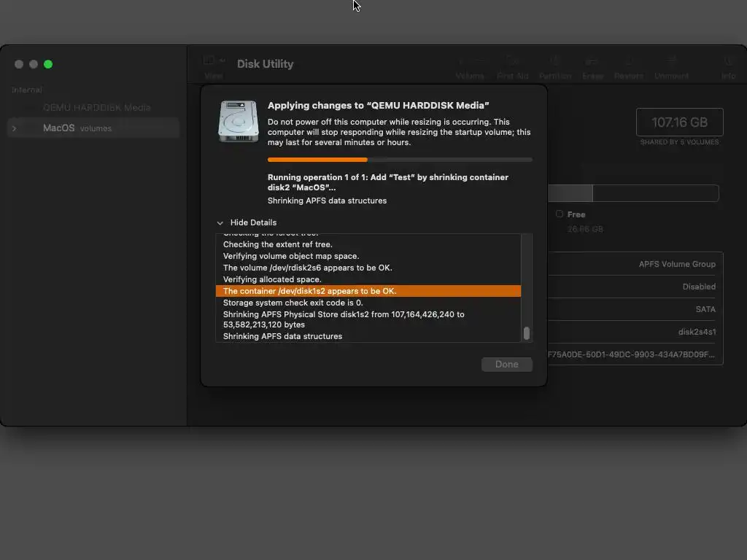The height and width of the screenshot is (560, 747).
Task: Click the 'Disabled' value in info table
Action: point(699,287)
